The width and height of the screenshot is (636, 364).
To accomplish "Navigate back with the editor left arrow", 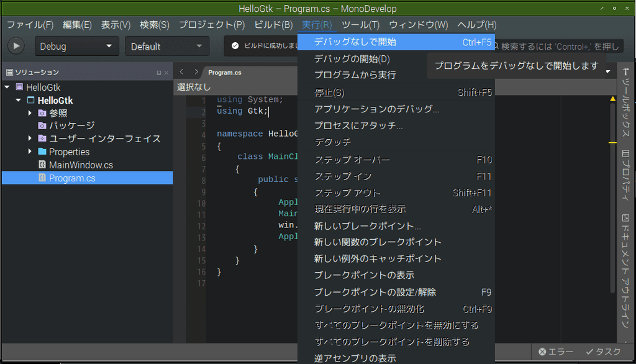I will pos(181,72).
